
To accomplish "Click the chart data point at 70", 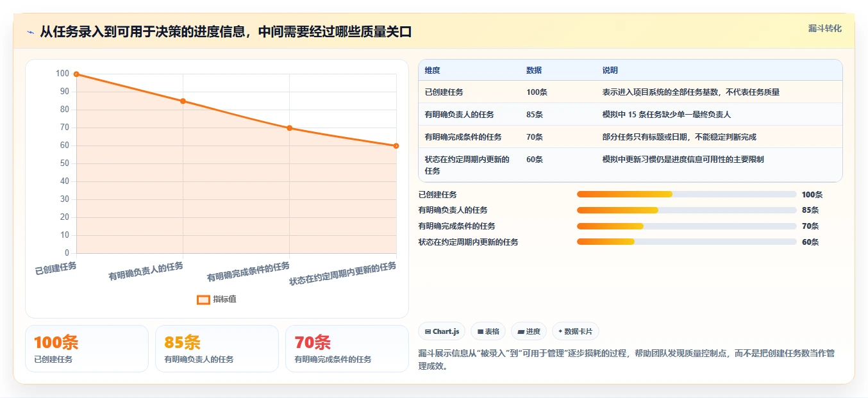I will click(289, 128).
